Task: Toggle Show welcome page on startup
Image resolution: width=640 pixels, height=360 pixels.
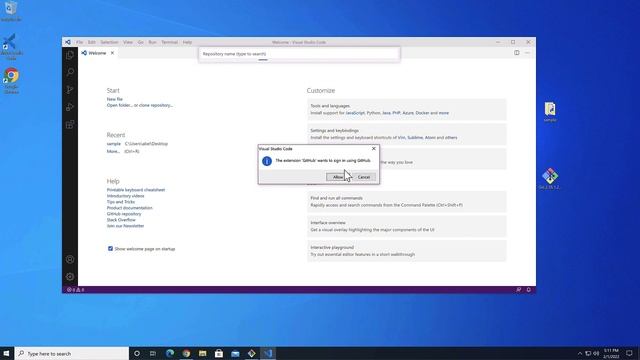Action: point(110,249)
